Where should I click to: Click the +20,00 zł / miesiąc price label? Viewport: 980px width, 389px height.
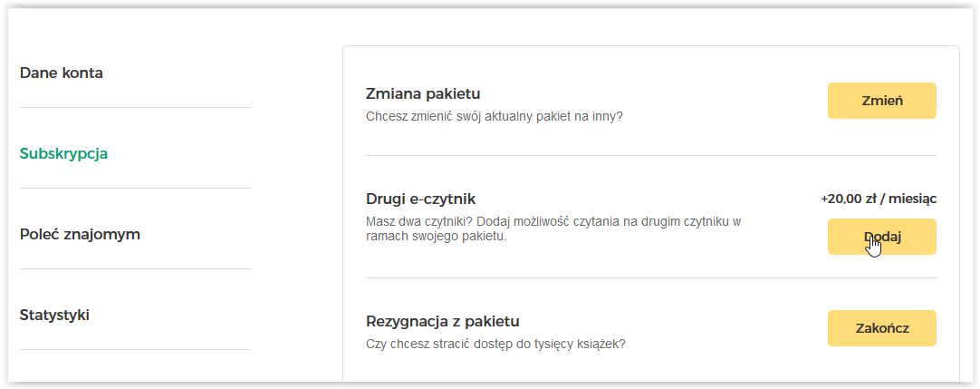pyautogui.click(x=879, y=199)
